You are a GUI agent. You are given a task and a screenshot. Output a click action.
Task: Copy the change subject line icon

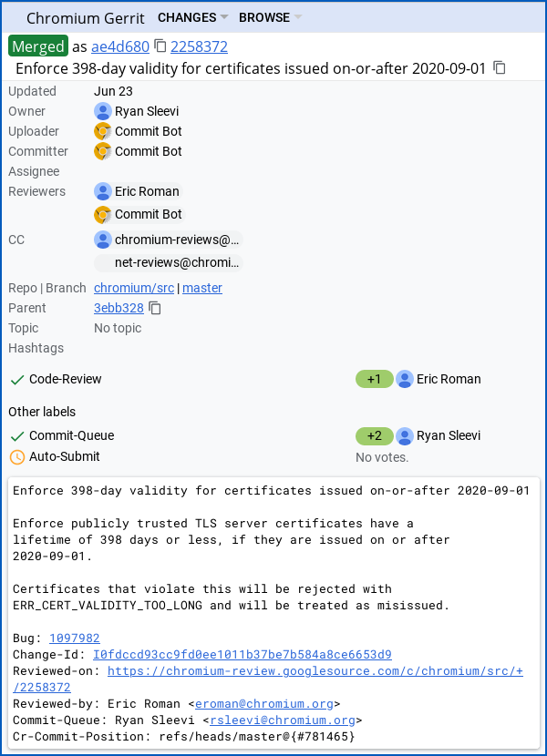(x=500, y=68)
